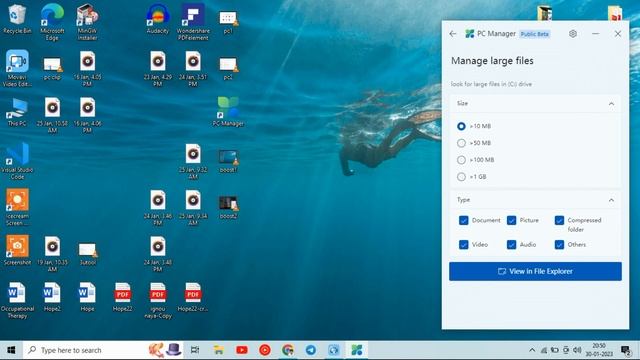Image resolution: width=640 pixels, height=360 pixels.
Task: Select Hope22 PDF file icon
Action: pyautogui.click(x=122, y=297)
